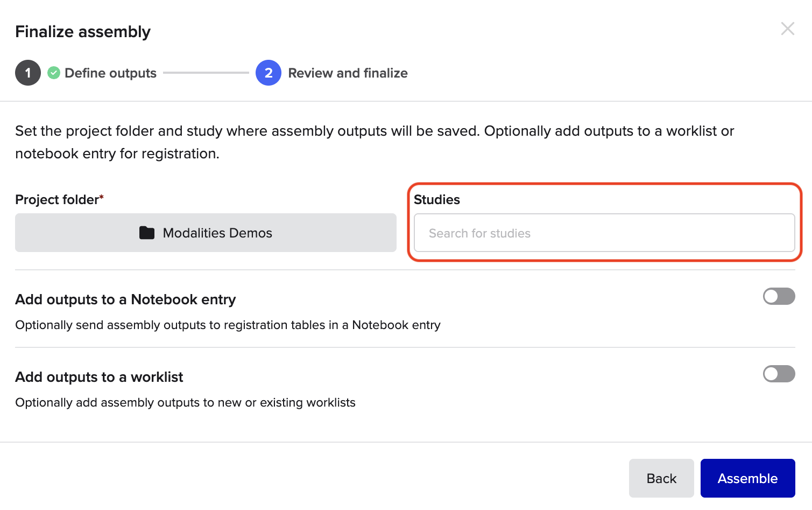Enable Add outputs to a Notebook entry
The width and height of the screenshot is (812, 510).
[x=778, y=296]
